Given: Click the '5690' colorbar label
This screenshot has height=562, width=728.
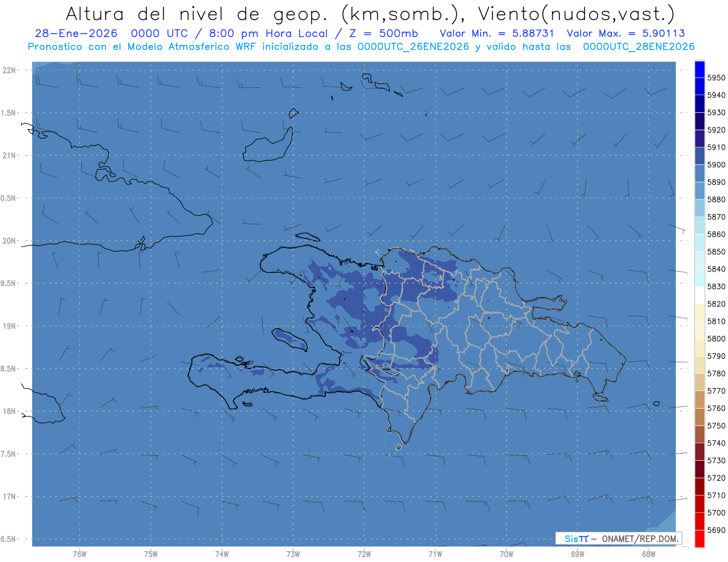Looking at the screenshot, I should coord(716,530).
